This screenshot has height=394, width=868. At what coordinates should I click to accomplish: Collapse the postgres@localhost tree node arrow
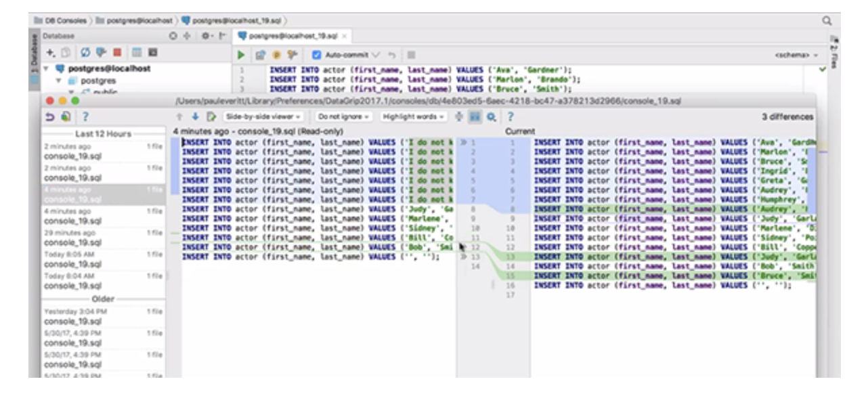coord(47,69)
